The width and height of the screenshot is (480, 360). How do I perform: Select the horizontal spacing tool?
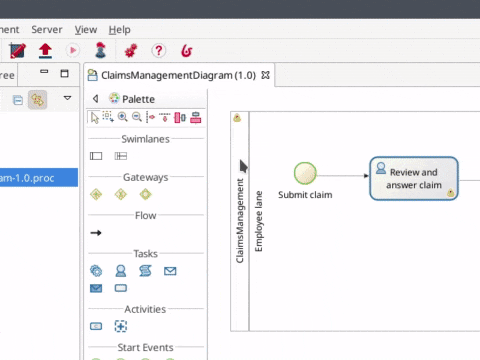click(151, 117)
